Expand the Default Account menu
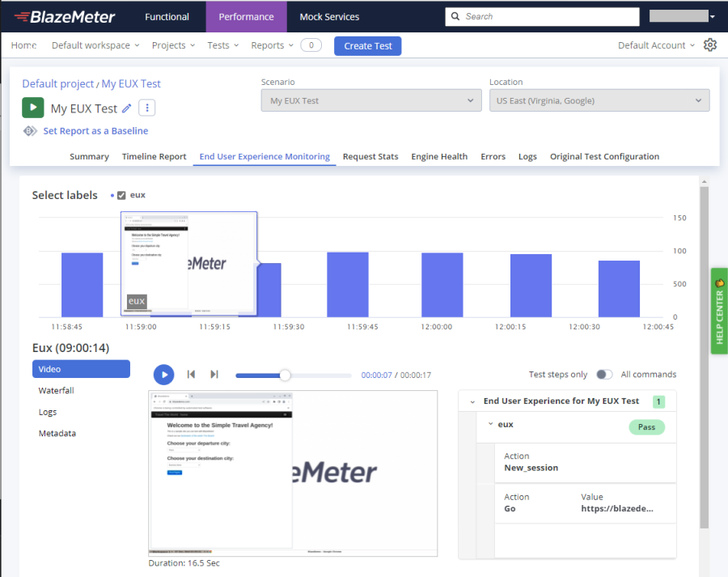The width and height of the screenshot is (728, 577). click(x=656, y=45)
